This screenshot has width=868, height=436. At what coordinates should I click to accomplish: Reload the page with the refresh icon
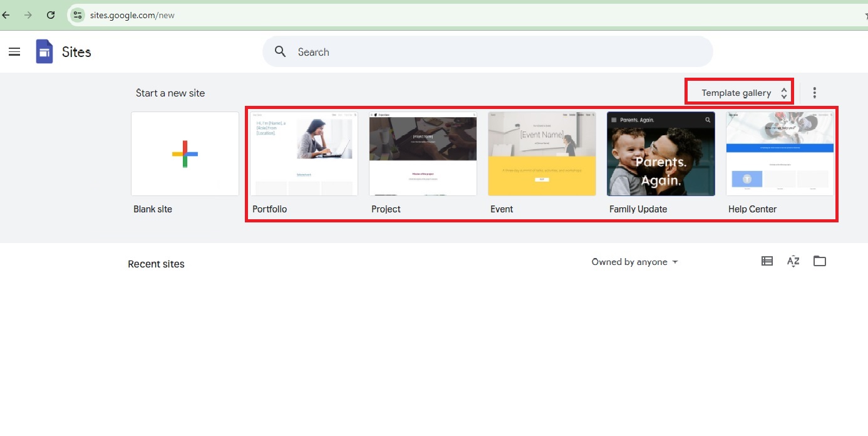tap(51, 15)
